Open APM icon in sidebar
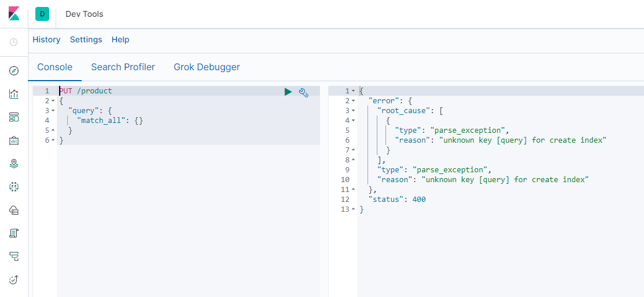 pos(13,257)
